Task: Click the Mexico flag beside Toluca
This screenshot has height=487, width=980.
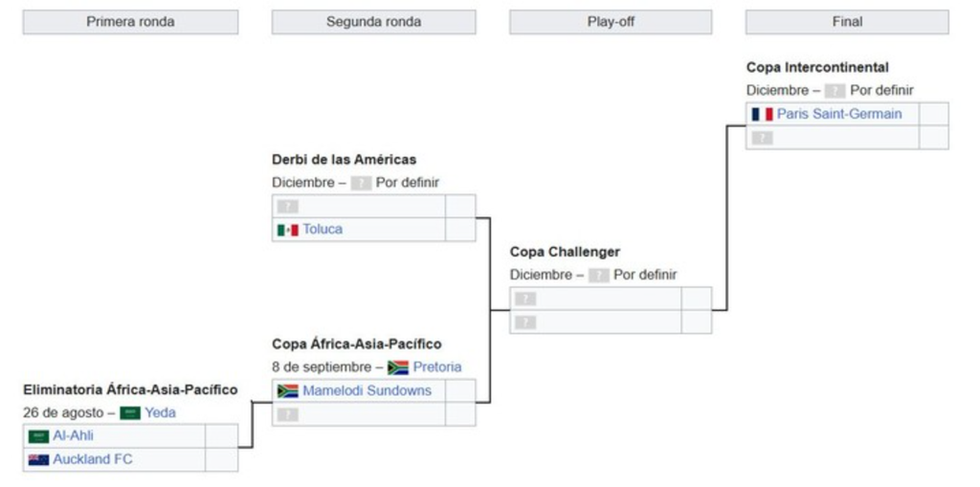Action: coord(287,230)
